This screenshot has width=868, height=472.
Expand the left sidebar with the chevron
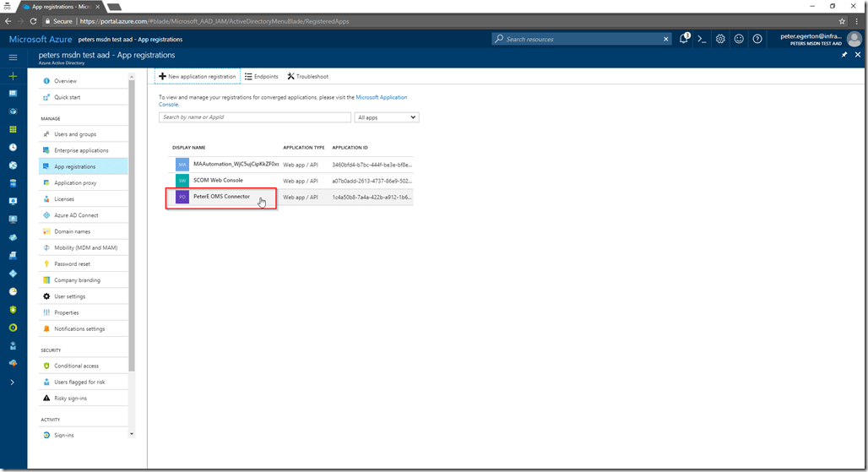click(13, 382)
